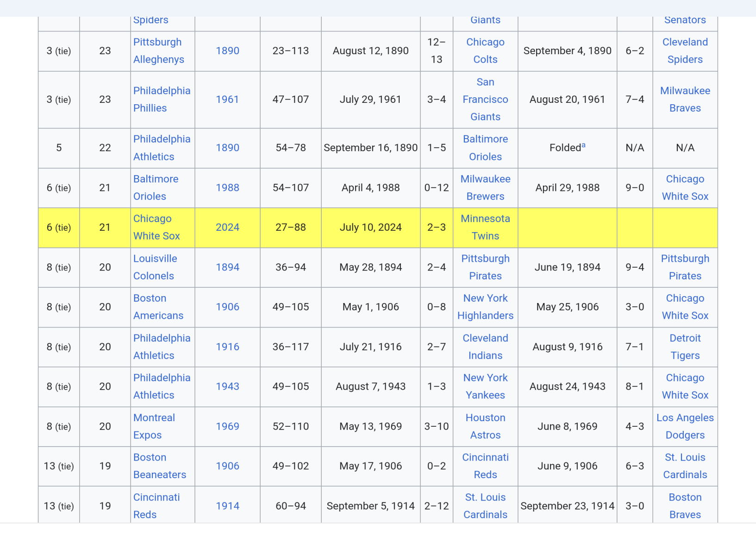
Task: Click the New York Yankees link
Action: pyautogui.click(x=485, y=386)
